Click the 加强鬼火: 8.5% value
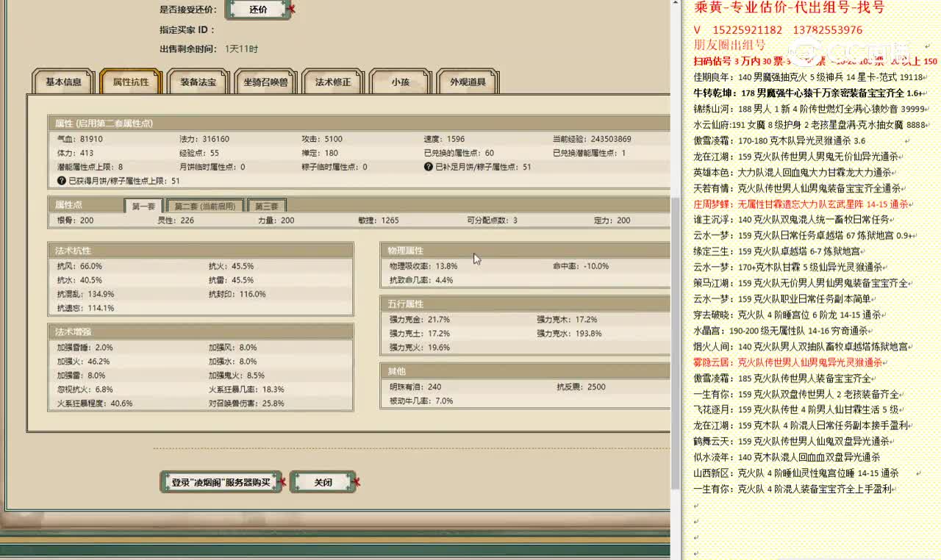The width and height of the screenshot is (941, 560). click(237, 376)
